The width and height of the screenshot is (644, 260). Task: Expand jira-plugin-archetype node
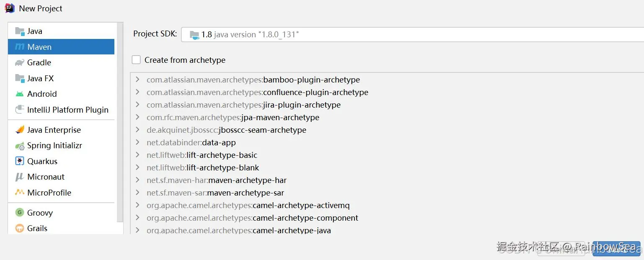(137, 105)
